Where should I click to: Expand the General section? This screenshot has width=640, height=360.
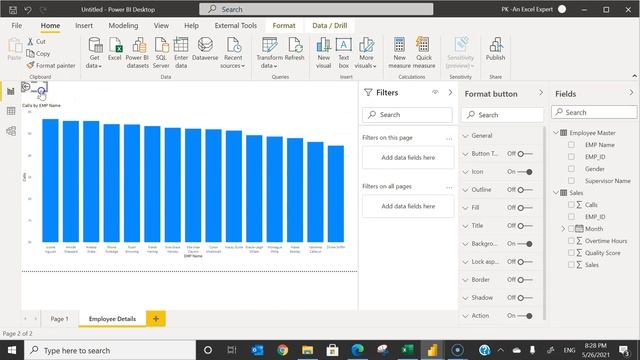coord(466,136)
